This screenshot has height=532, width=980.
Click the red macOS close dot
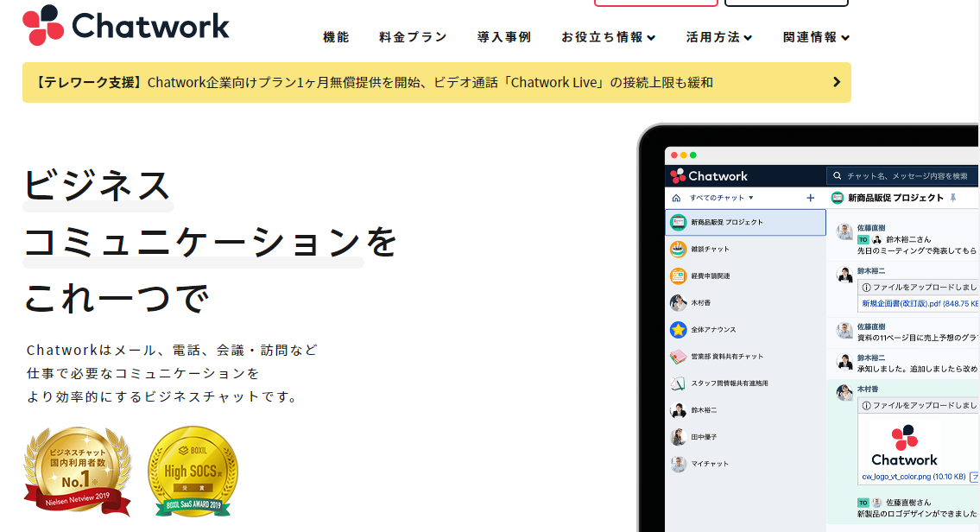coord(673,155)
